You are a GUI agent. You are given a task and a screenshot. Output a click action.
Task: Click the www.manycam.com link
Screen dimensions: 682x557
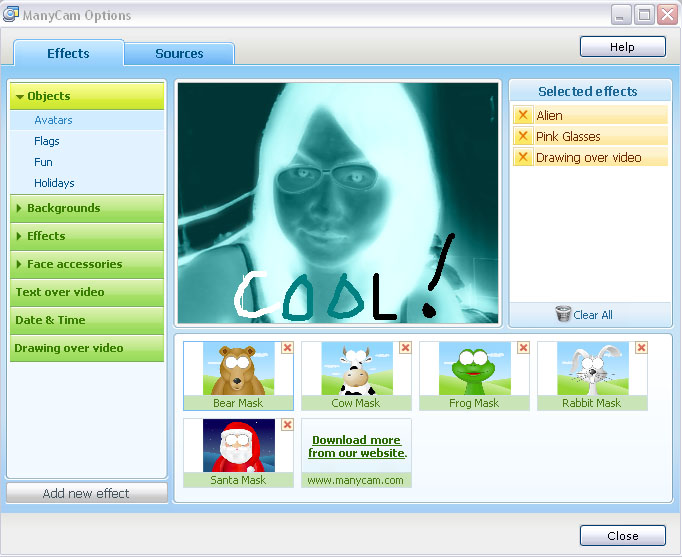(355, 480)
